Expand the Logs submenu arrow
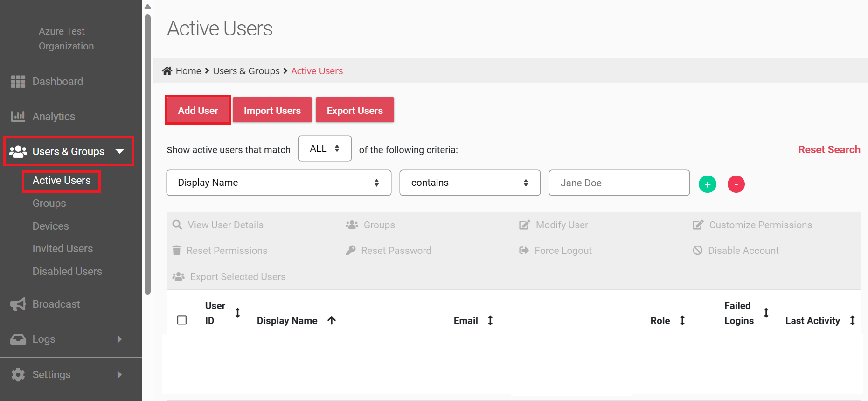The width and height of the screenshot is (868, 401). point(119,339)
